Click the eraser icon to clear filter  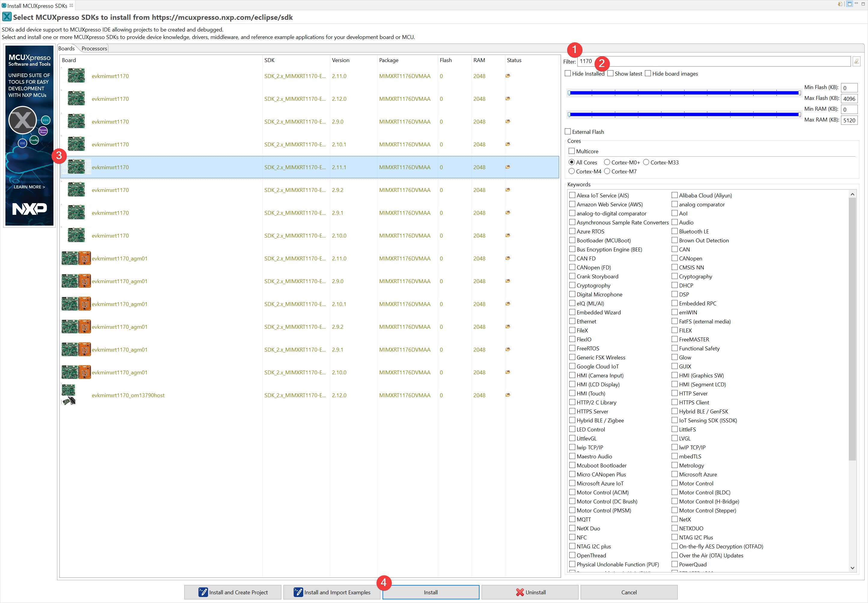point(856,61)
